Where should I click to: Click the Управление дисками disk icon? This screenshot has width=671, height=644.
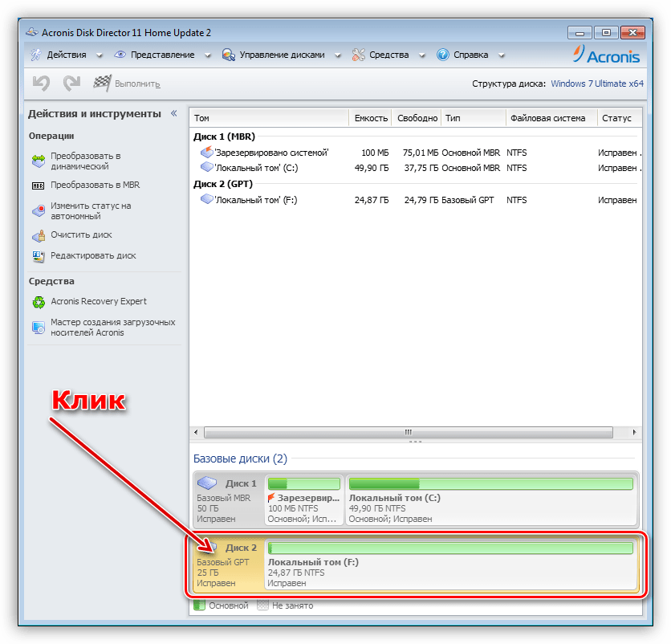[x=229, y=55]
